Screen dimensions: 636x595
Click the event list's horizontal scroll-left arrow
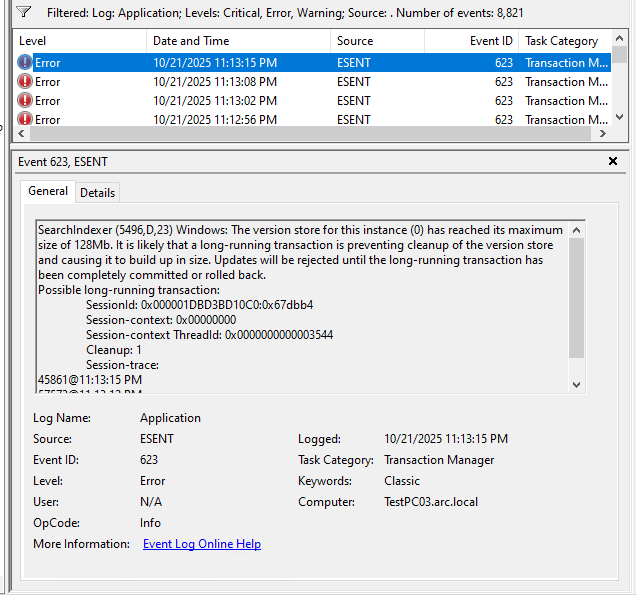click(22, 133)
